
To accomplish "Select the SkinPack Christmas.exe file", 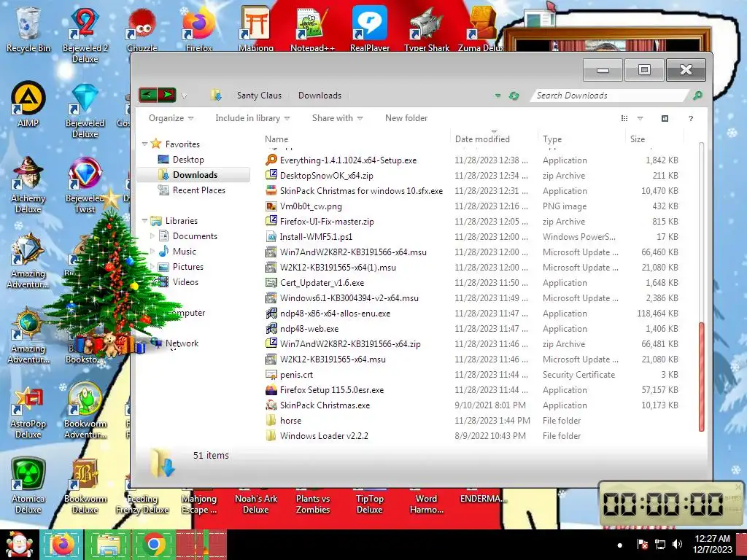I will (x=325, y=405).
